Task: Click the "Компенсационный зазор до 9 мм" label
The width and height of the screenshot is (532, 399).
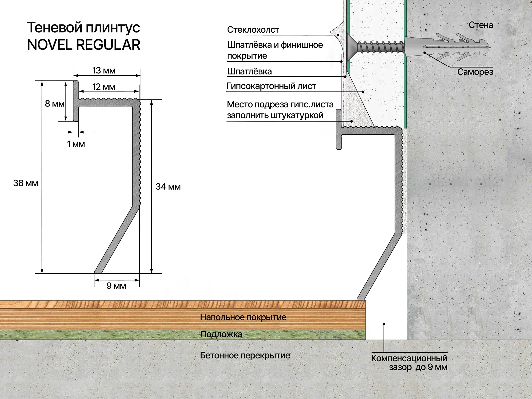Action: tap(409, 363)
